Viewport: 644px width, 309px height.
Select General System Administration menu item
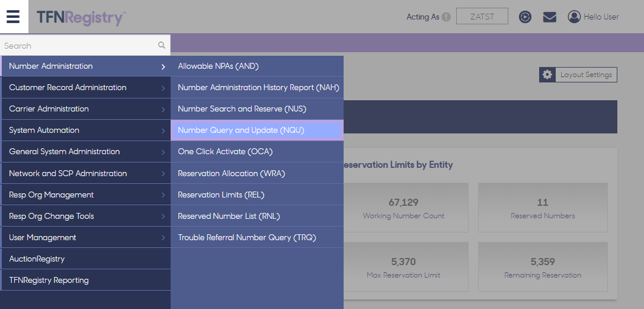click(x=86, y=152)
